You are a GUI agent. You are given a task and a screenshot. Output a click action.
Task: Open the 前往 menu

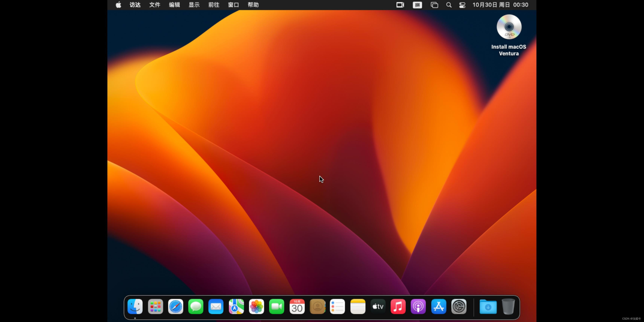[214, 5]
